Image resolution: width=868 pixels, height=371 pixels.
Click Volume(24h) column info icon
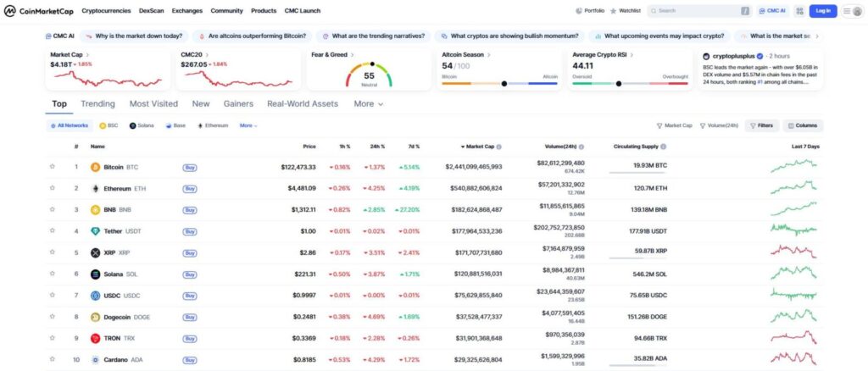pyautogui.click(x=581, y=147)
